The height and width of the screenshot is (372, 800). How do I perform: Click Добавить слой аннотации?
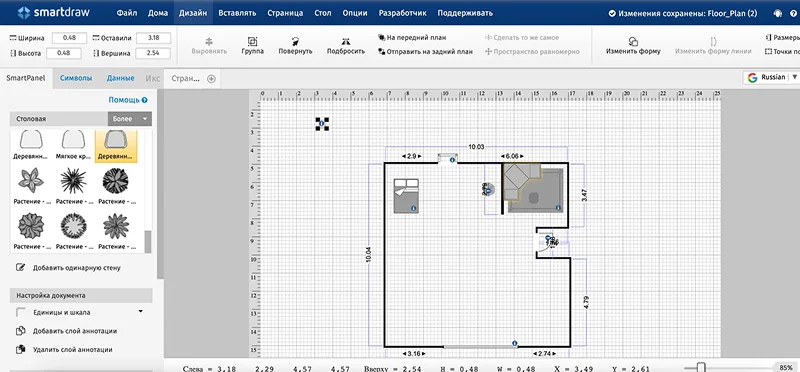tap(67, 331)
